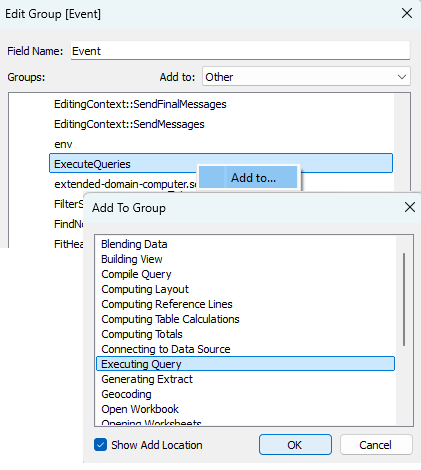The image size is (421, 470).
Task: Choose Computing Layout group
Action: click(x=145, y=289)
